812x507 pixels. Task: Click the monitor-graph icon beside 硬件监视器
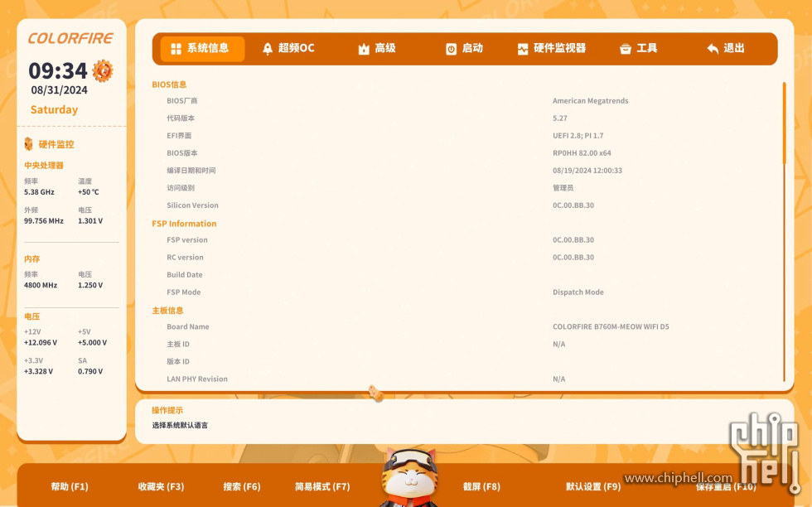tap(523, 49)
